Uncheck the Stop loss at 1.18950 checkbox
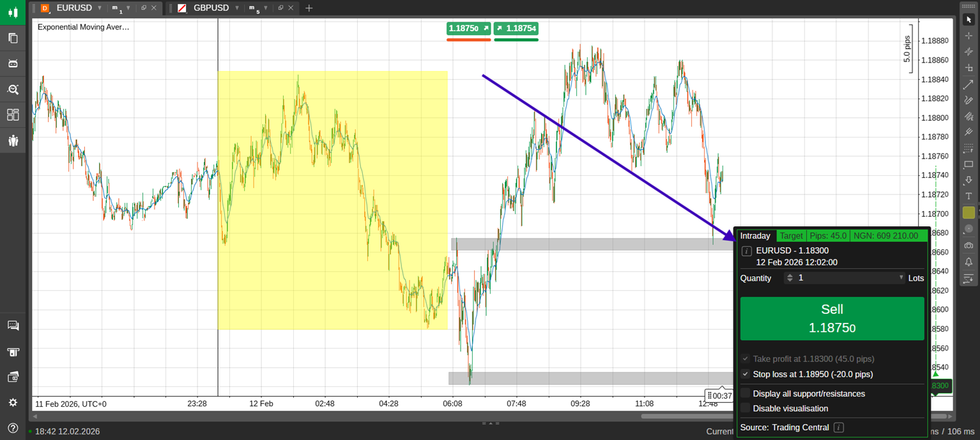 coord(746,374)
